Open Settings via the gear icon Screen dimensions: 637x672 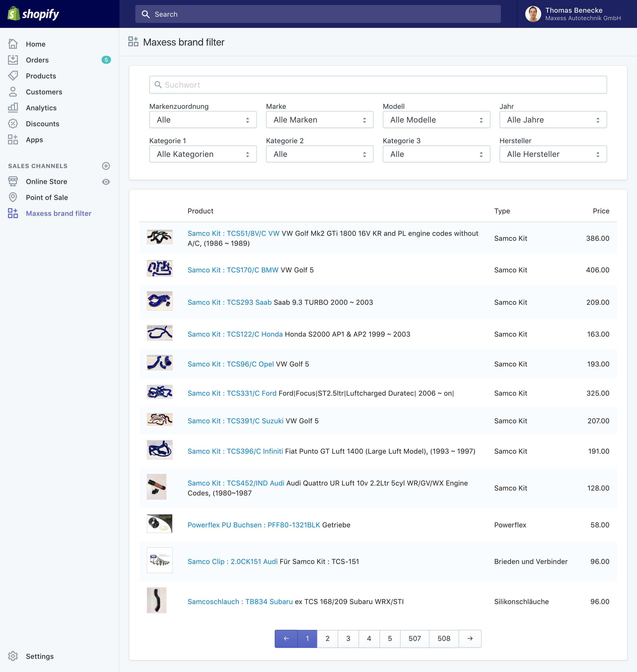pyautogui.click(x=13, y=656)
